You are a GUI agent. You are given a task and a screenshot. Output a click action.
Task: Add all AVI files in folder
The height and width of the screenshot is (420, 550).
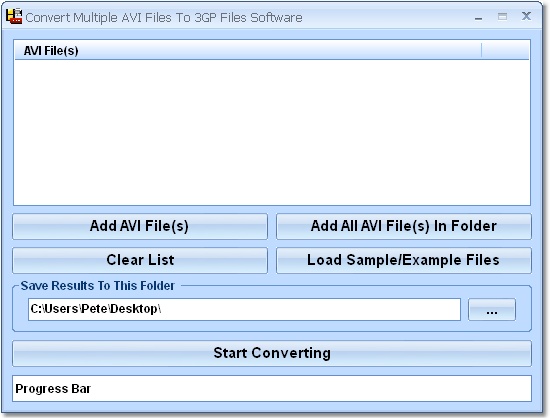point(404,226)
